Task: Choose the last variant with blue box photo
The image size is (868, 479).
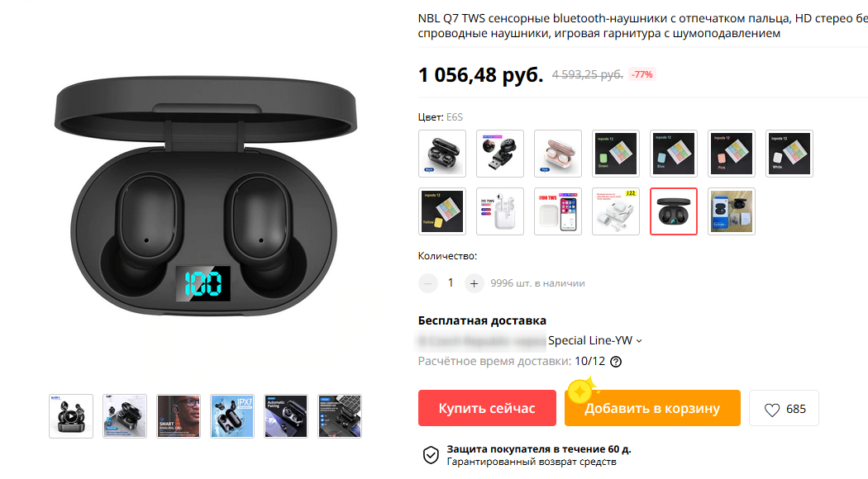Action: coord(732,211)
